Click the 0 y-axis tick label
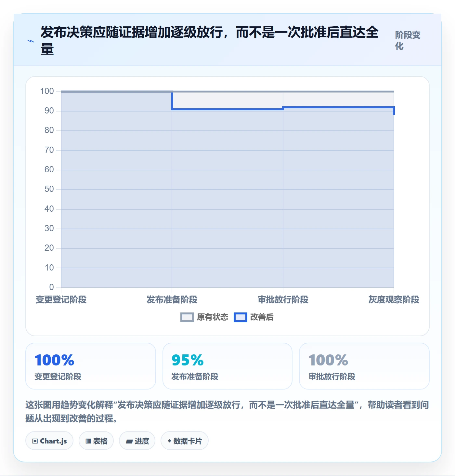Image resolution: width=455 pixels, height=476 pixels. (51, 287)
